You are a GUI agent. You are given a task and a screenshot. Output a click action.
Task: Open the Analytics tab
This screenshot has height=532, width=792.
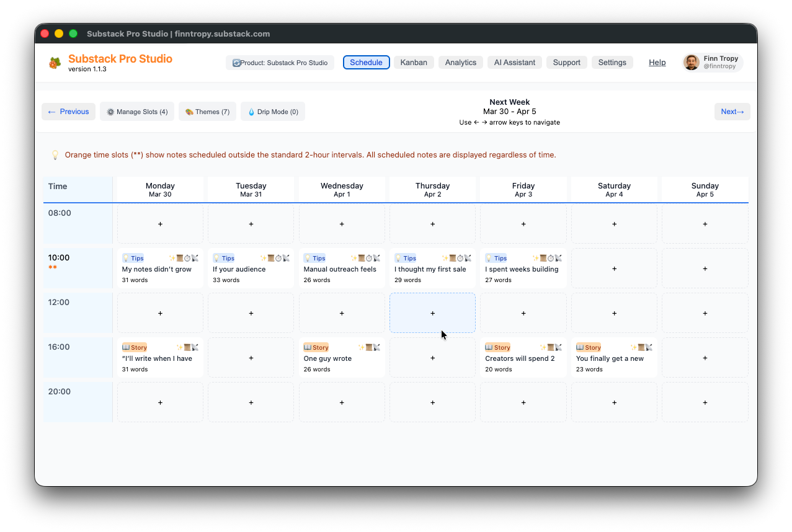coord(461,63)
